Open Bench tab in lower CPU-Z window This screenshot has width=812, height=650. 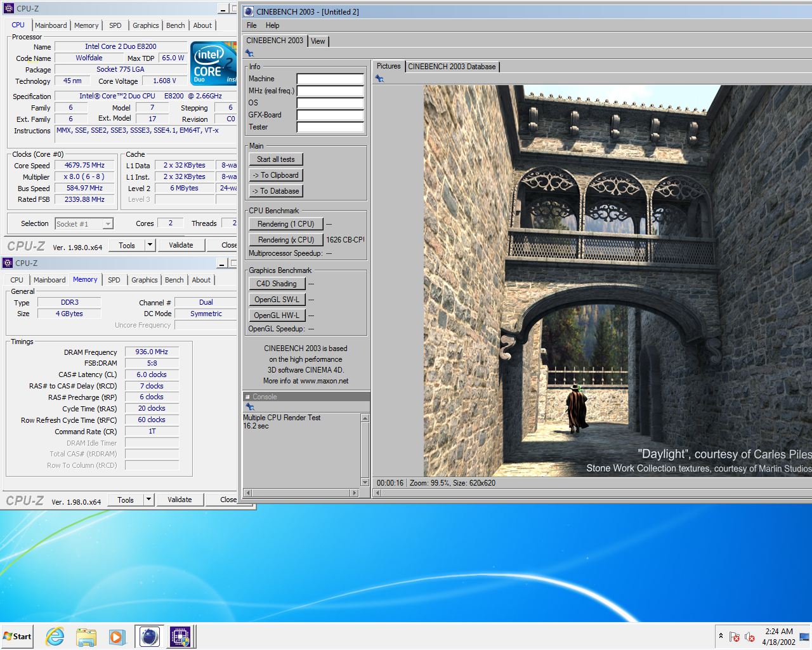click(x=174, y=280)
